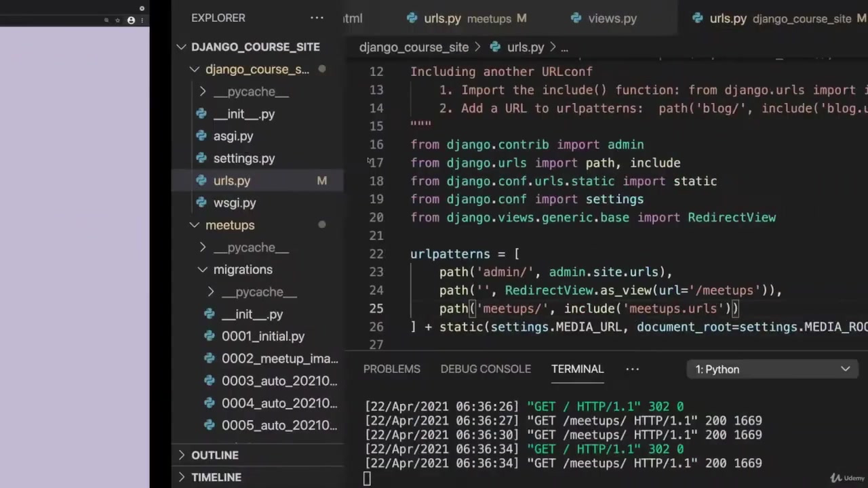Switch to the views.py editor tab
Viewport: 868px width, 488px height.
pos(612,18)
